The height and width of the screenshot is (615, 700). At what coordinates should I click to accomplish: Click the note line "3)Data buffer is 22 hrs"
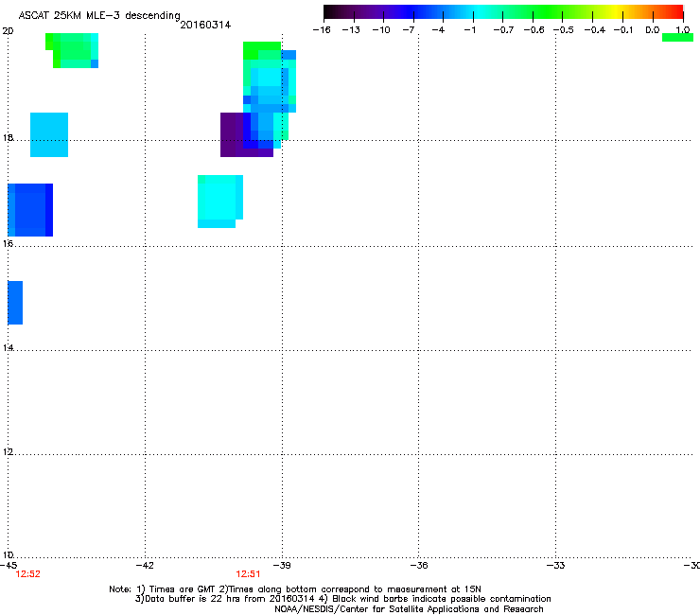342,599
